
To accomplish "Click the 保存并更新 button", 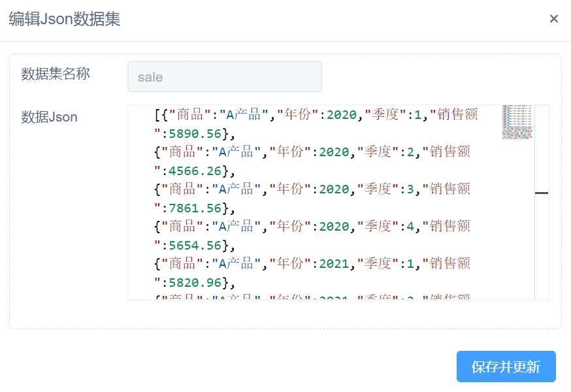I will coord(506,367).
